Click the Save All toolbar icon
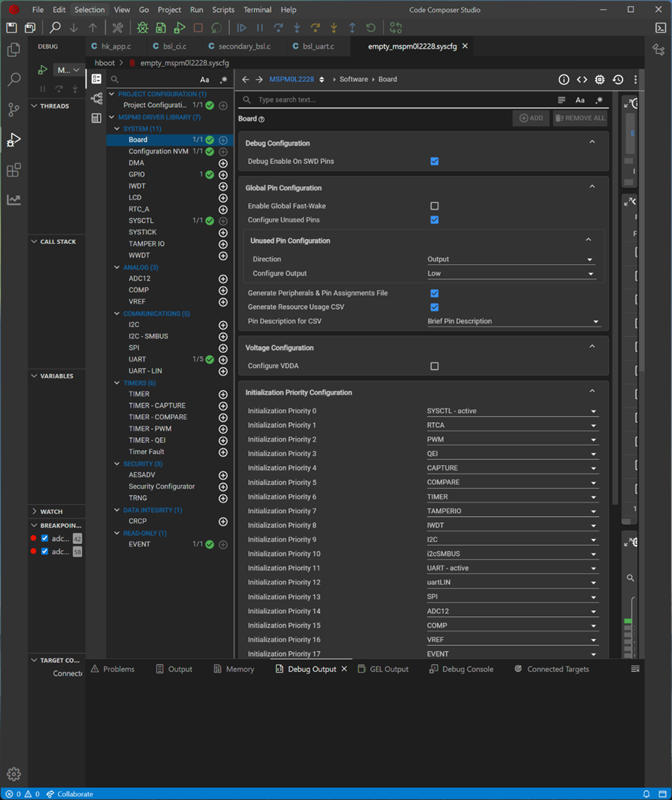This screenshot has height=800, width=672. coord(30,28)
